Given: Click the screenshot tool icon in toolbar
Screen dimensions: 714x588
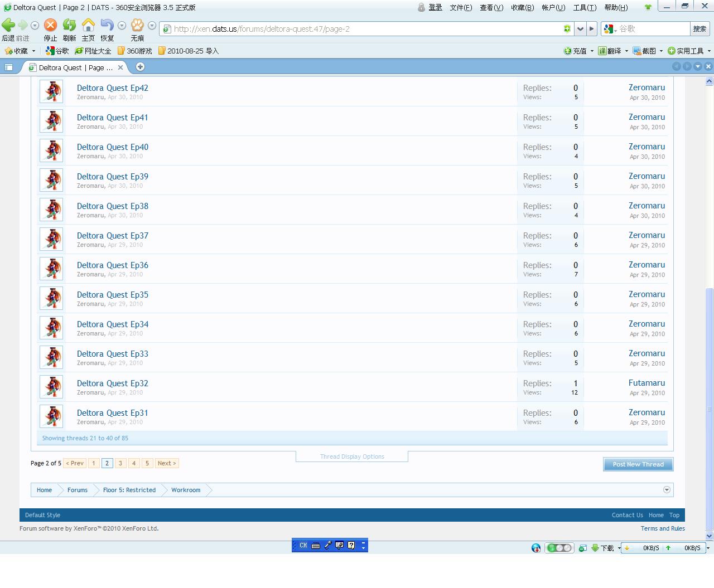Looking at the screenshot, I should tap(638, 51).
